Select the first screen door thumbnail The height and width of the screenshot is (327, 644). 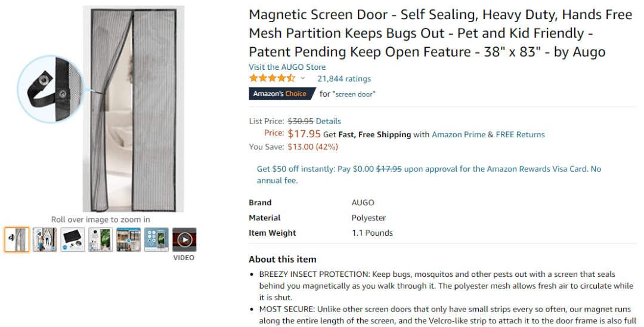point(17,240)
